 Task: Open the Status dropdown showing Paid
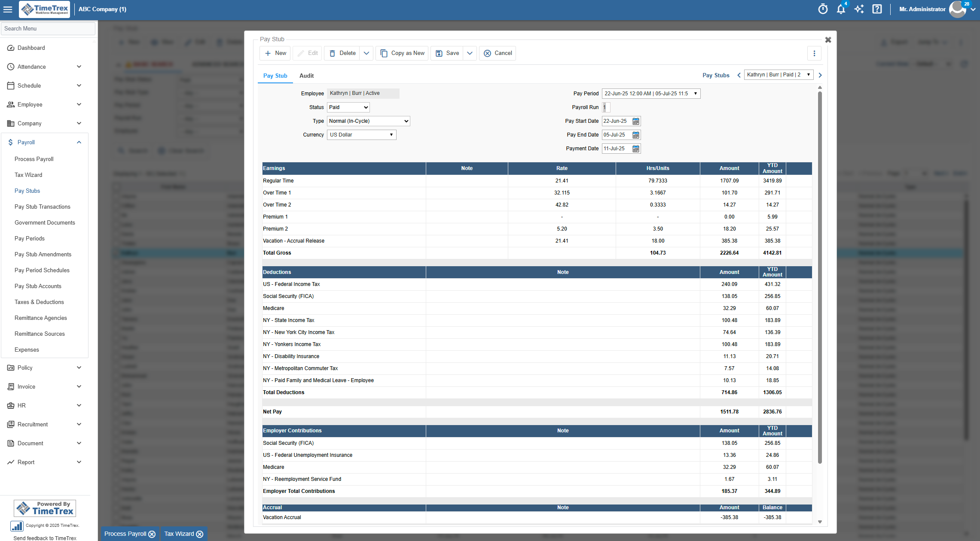(348, 107)
